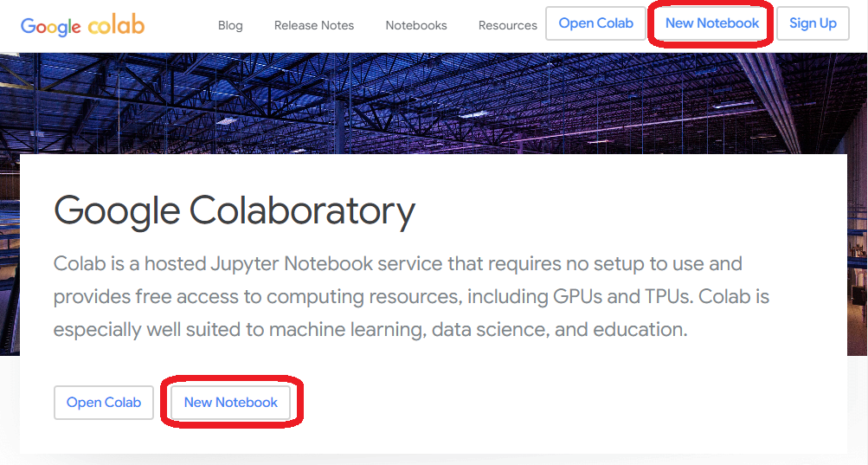Select Resources in the navigation bar
868x465 pixels.
point(508,25)
